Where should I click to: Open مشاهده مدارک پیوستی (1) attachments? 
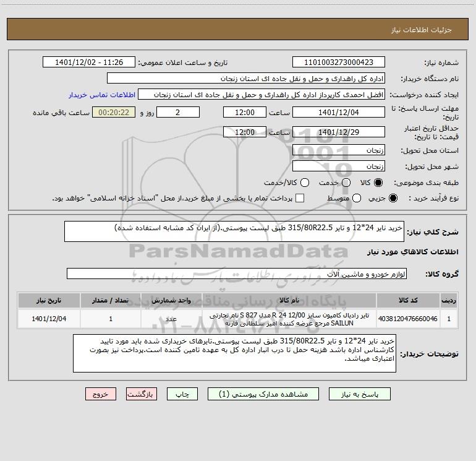(263, 394)
